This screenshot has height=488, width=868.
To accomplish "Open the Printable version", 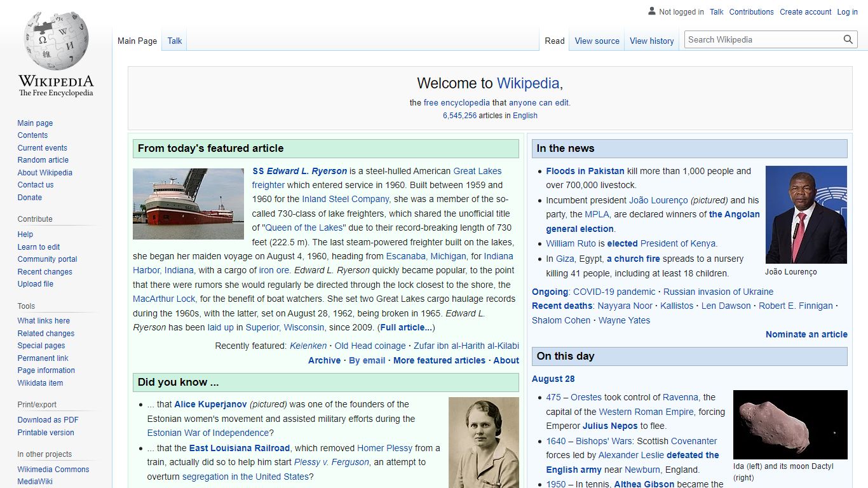I will click(x=46, y=433).
